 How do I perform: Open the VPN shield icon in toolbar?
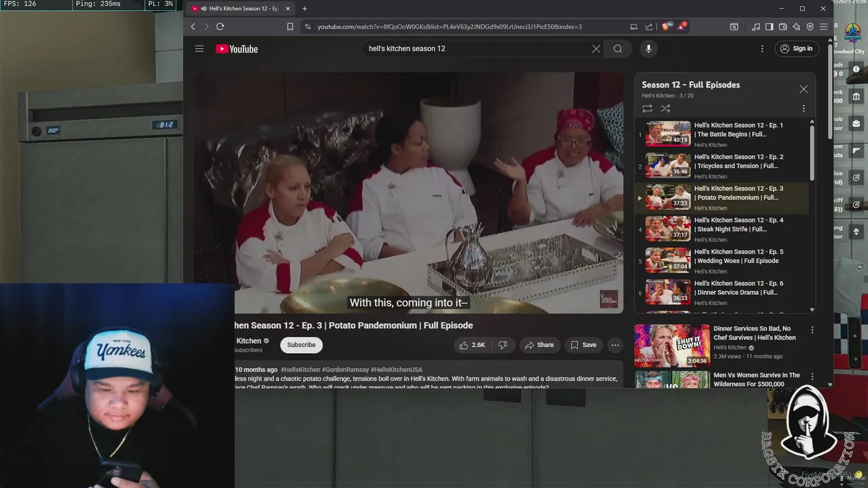(810, 26)
